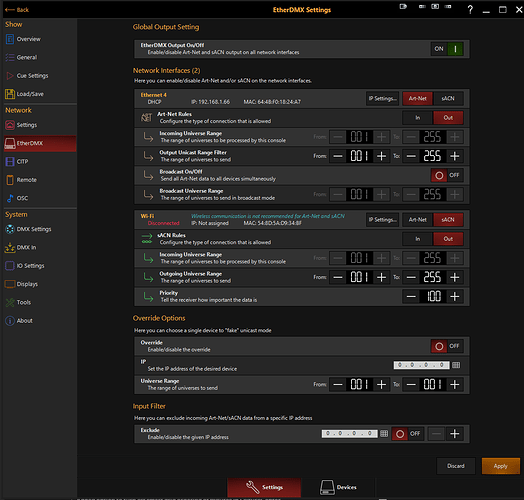Increase sACN Outgoing Universe Range From value

point(381,277)
